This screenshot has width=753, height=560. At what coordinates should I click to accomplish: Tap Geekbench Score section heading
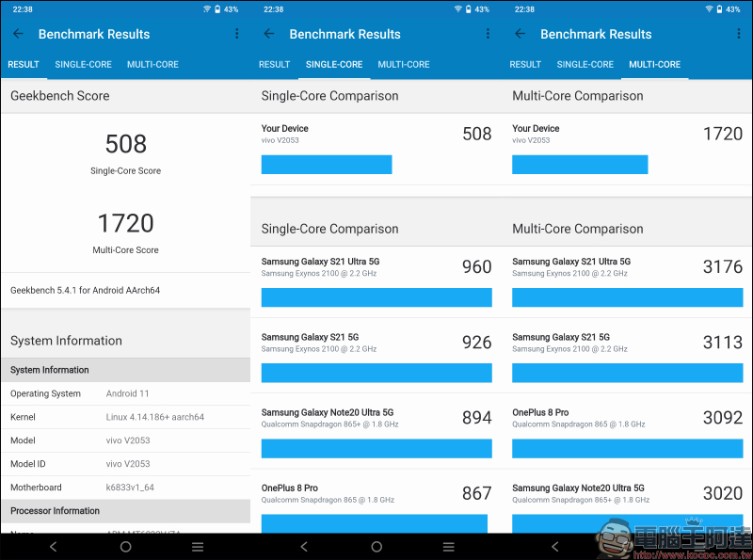click(x=60, y=96)
